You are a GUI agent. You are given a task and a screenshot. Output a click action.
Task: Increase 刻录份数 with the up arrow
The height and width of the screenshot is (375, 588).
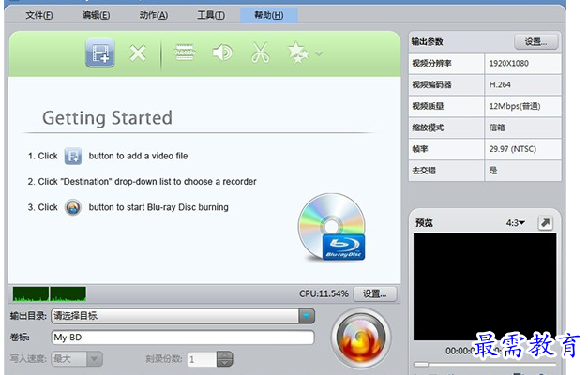pos(225,355)
